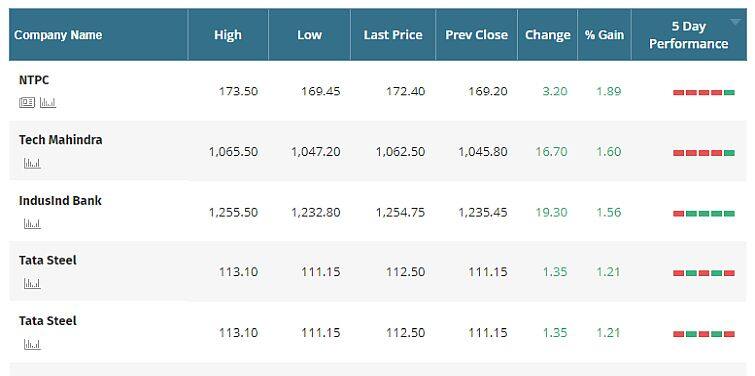Screen dimensions: 755x376
Task: Sort by Prev Close column header
Action: tap(476, 35)
